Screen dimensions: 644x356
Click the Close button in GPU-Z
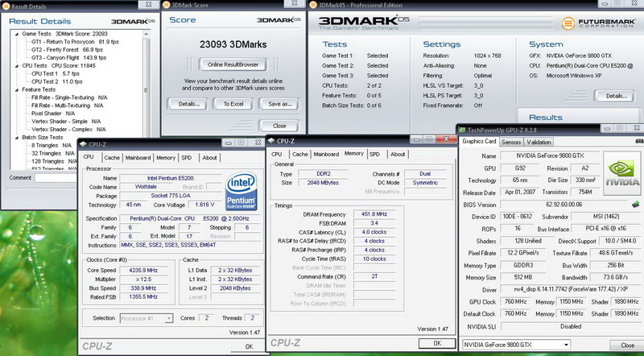pyautogui.click(x=627, y=345)
